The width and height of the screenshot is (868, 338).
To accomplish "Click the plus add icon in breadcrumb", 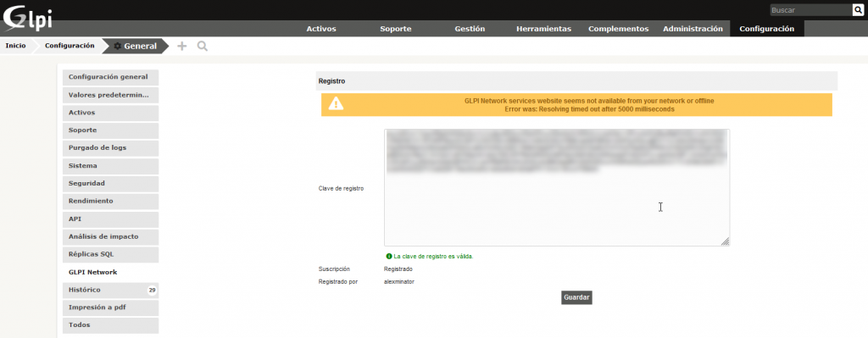I will 181,46.
